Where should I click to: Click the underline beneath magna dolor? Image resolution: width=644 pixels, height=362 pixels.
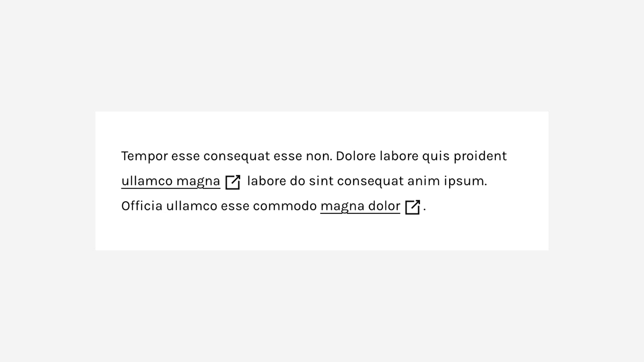click(360, 213)
